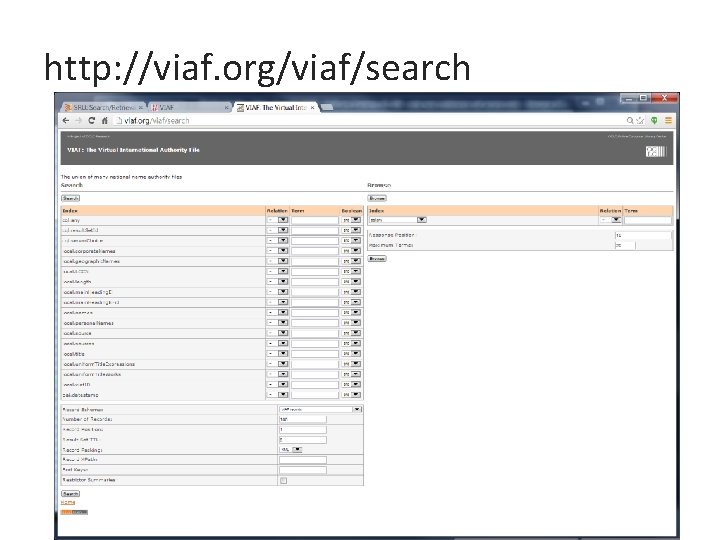Click the 'oclc.uniformTitleExpressions' index label
Image resolution: width=720 pixels, height=540 pixels.
click(99, 364)
